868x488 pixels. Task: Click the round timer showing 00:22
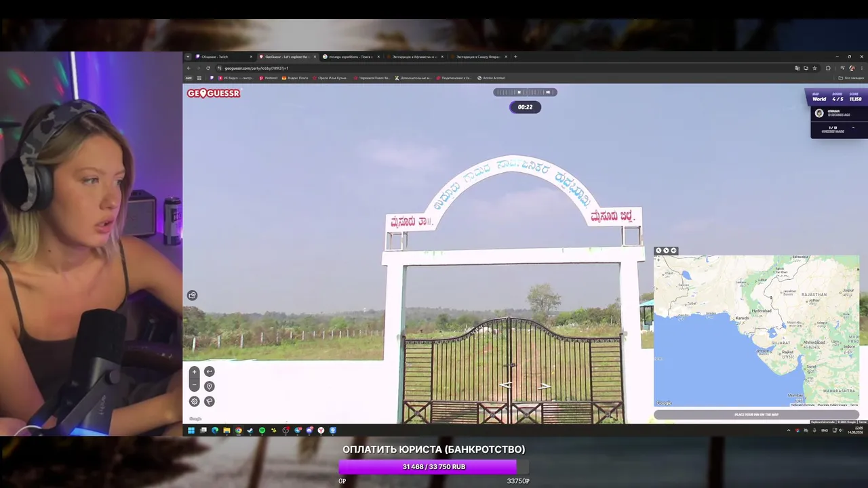coord(525,107)
